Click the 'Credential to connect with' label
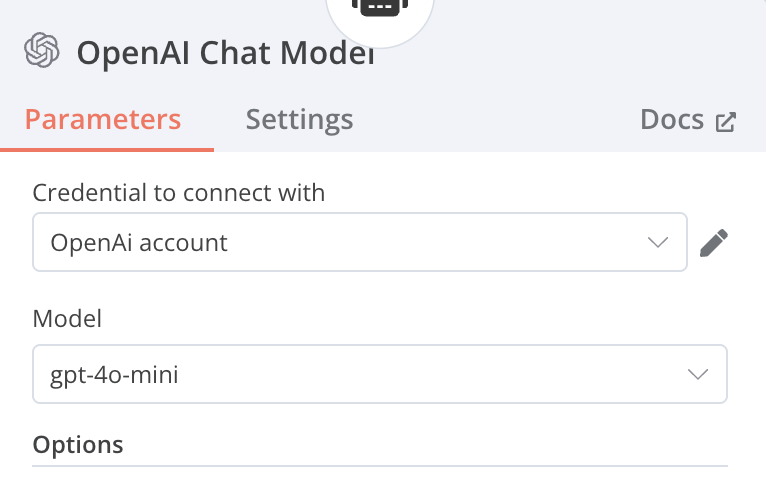766x500 pixels. pyautogui.click(x=179, y=193)
